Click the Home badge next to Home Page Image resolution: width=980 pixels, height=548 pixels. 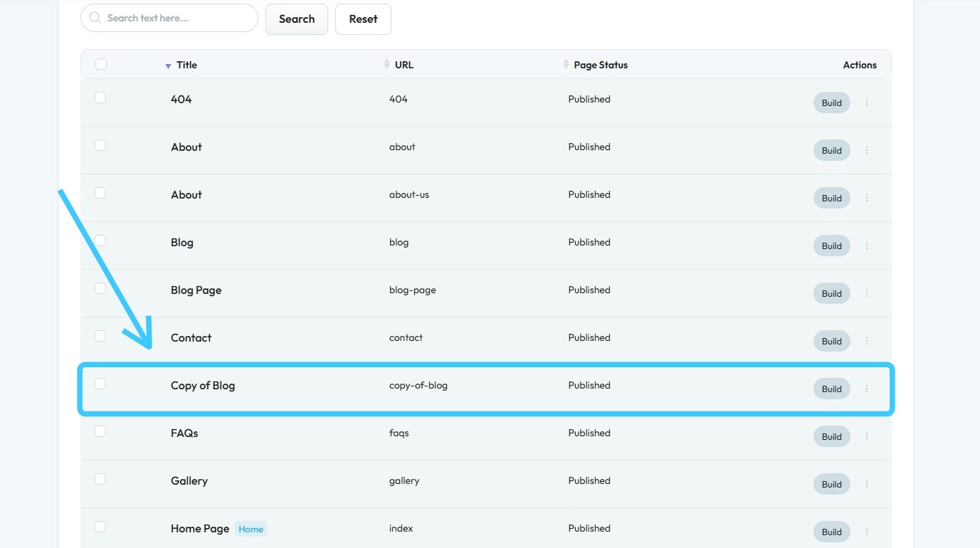coord(251,529)
